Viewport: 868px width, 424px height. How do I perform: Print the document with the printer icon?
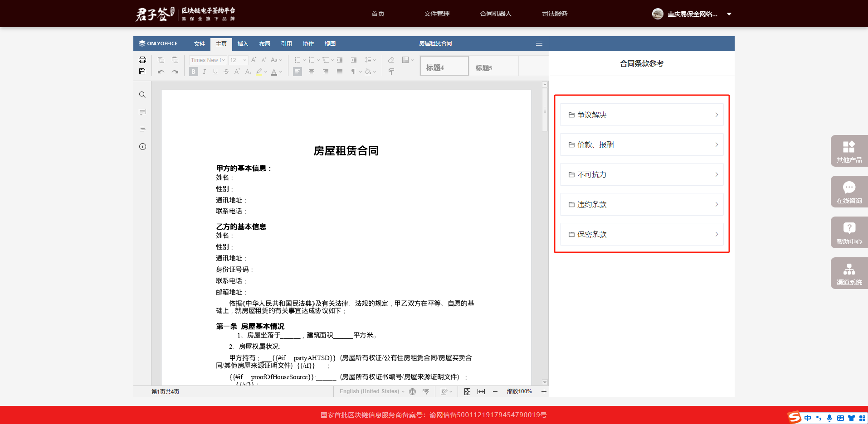coord(142,60)
